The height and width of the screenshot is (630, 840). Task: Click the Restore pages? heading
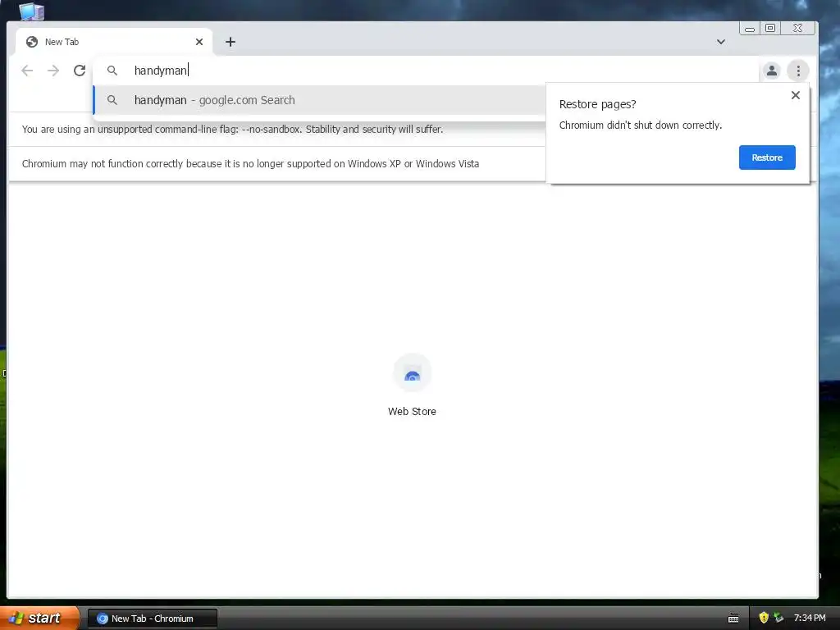(x=597, y=104)
